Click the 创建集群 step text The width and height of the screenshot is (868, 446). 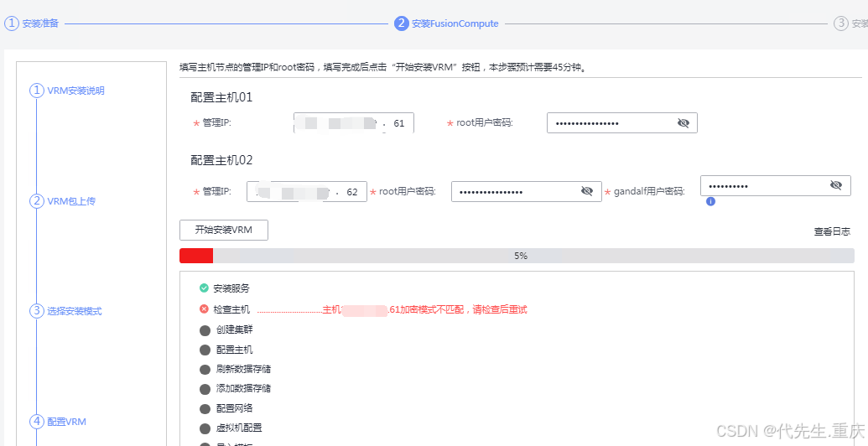[234, 329]
